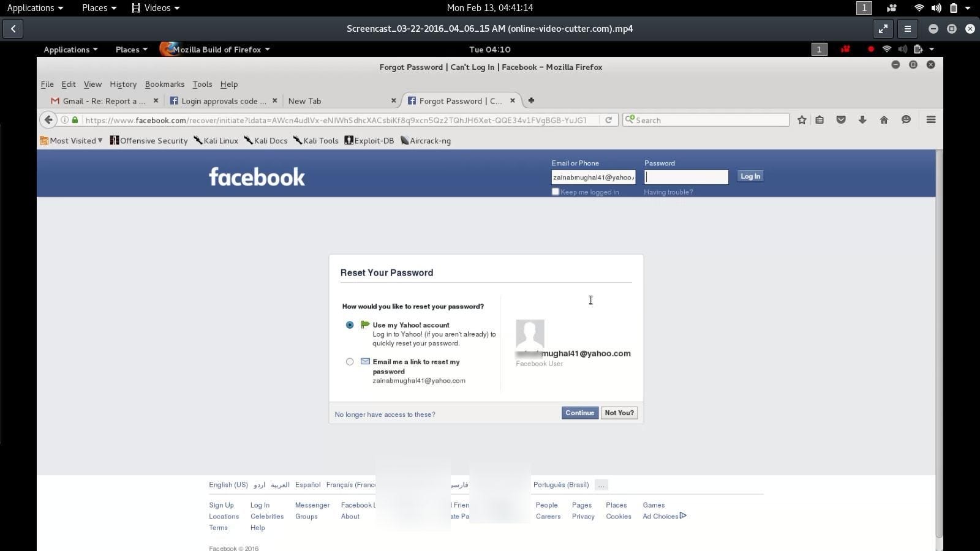Expand the outer Videos app menu
This screenshot has width=980, height=551.
(156, 8)
